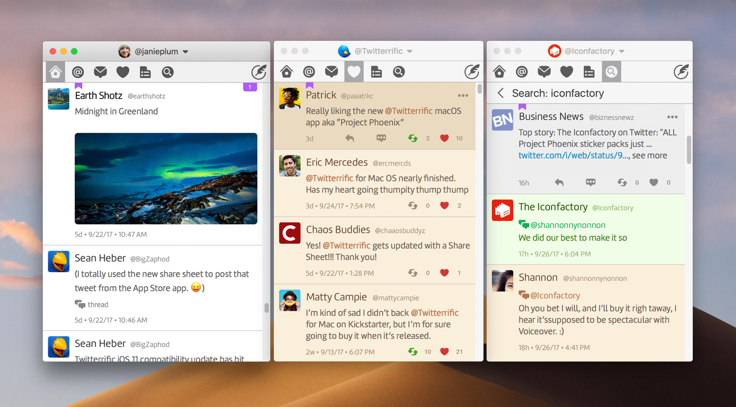Open Lists in @Twitterrific window
736x407 pixels.
point(376,72)
